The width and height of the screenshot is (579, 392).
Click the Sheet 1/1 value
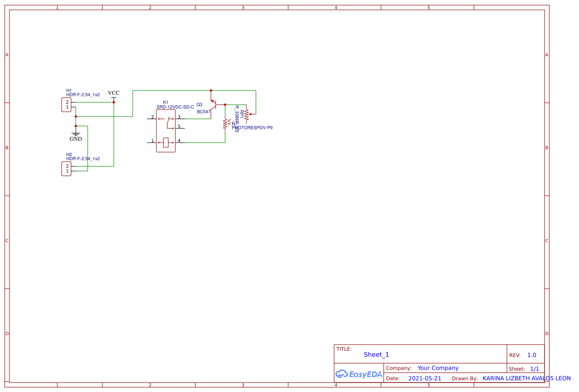click(x=534, y=368)
